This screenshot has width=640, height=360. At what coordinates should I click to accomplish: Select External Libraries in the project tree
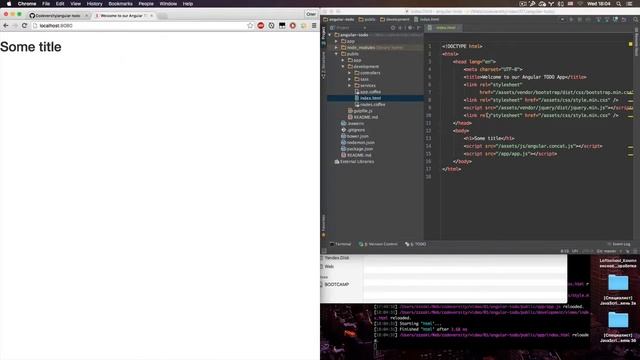click(x=354, y=162)
